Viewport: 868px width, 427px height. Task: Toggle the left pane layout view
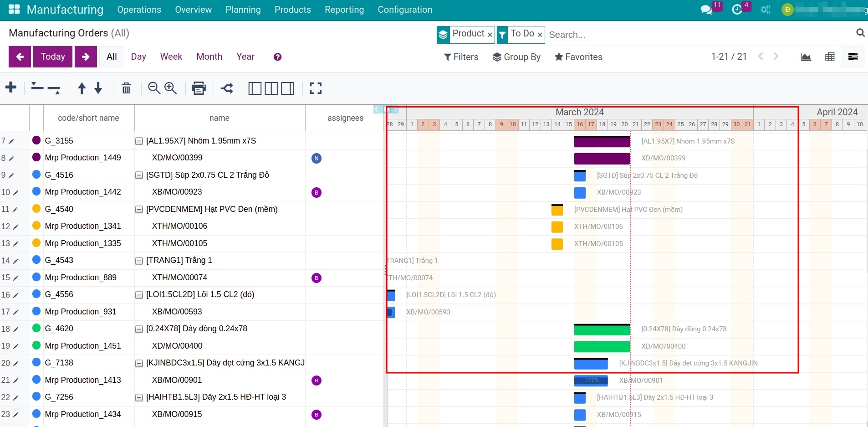click(255, 88)
